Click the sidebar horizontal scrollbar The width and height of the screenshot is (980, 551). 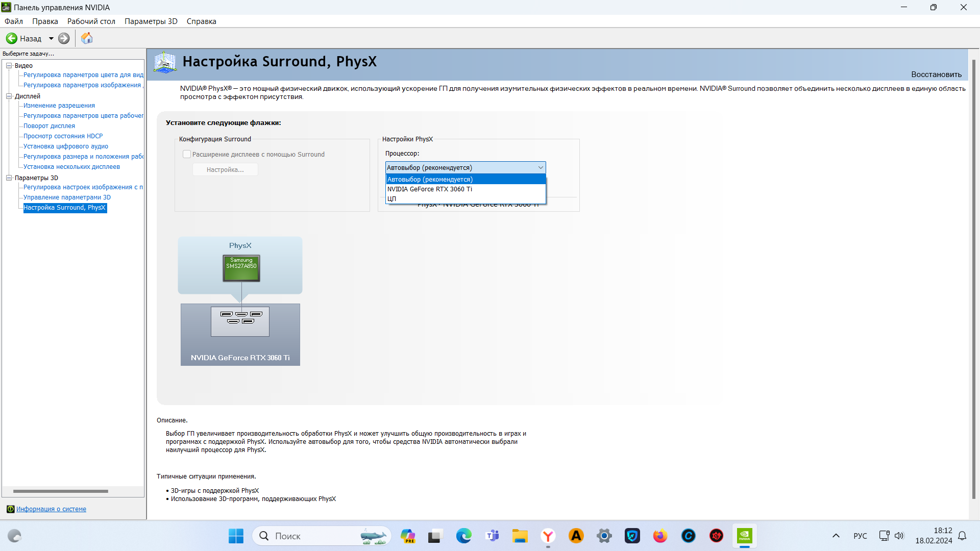pyautogui.click(x=60, y=491)
